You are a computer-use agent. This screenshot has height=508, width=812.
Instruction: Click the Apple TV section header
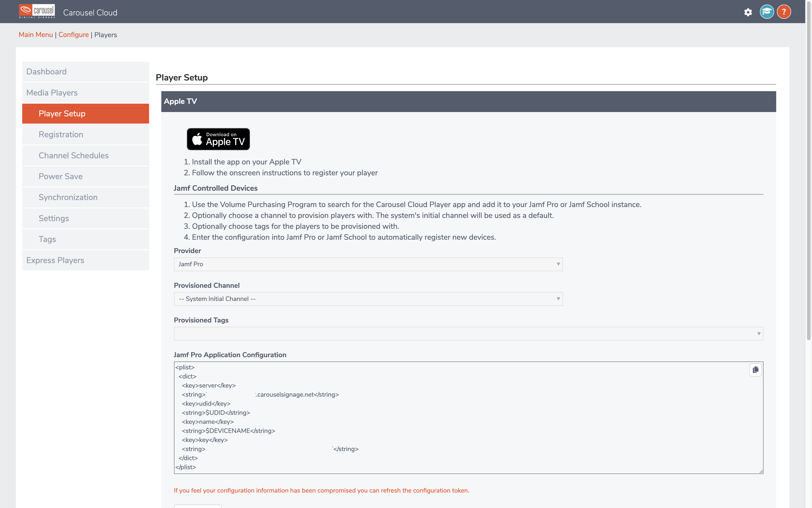click(x=468, y=101)
